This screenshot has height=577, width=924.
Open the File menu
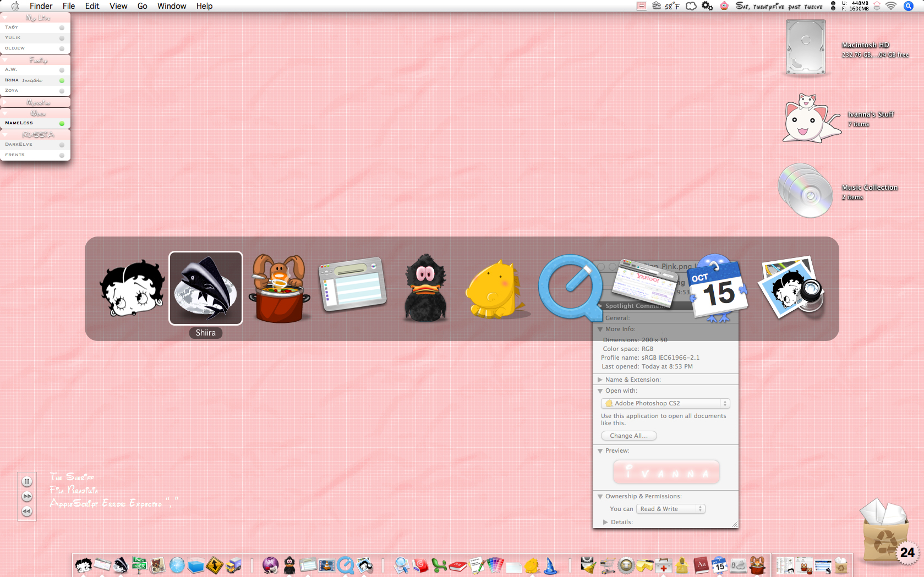[x=69, y=6]
